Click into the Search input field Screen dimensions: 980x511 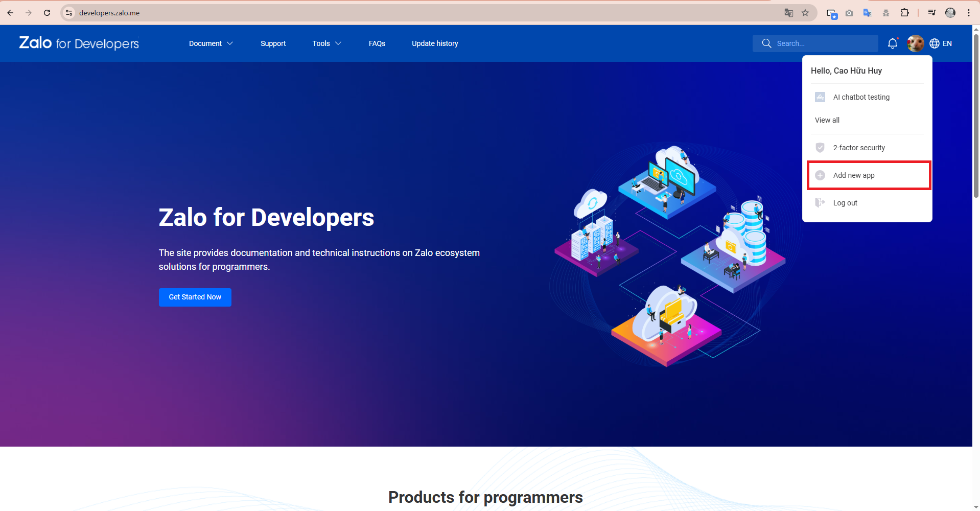pyautogui.click(x=823, y=43)
